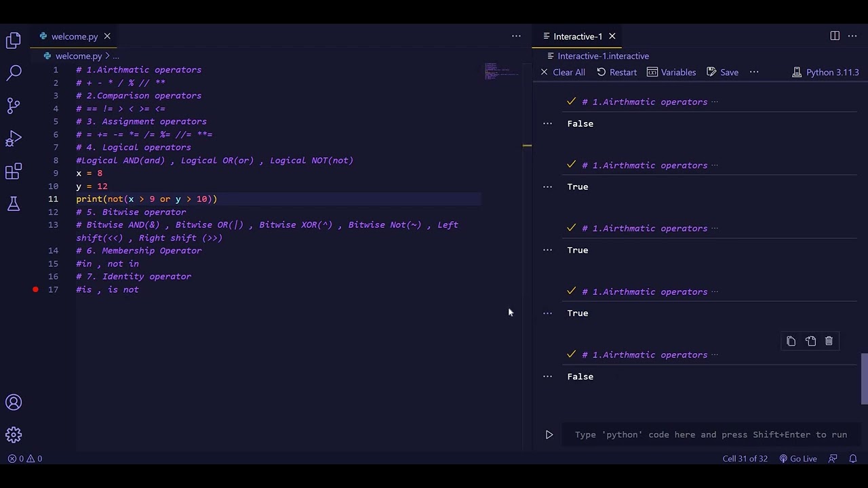
Task: Click the '# 5. Bitwise operator' comment
Action: pyautogui.click(x=131, y=212)
